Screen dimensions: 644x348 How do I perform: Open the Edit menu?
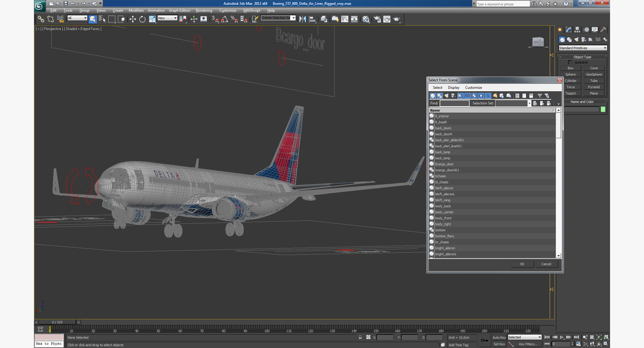pyautogui.click(x=53, y=10)
